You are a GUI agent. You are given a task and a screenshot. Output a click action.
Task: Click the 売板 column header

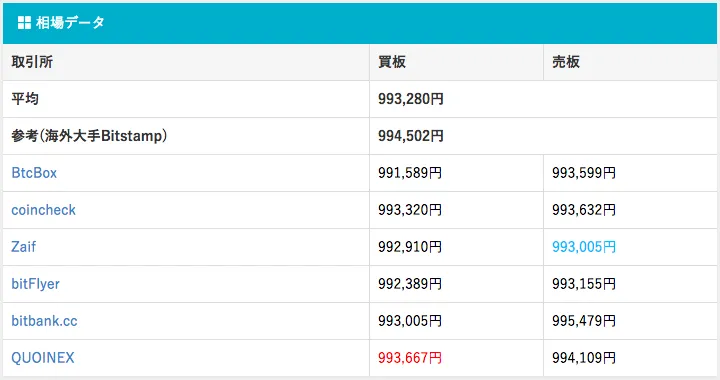pos(566,62)
